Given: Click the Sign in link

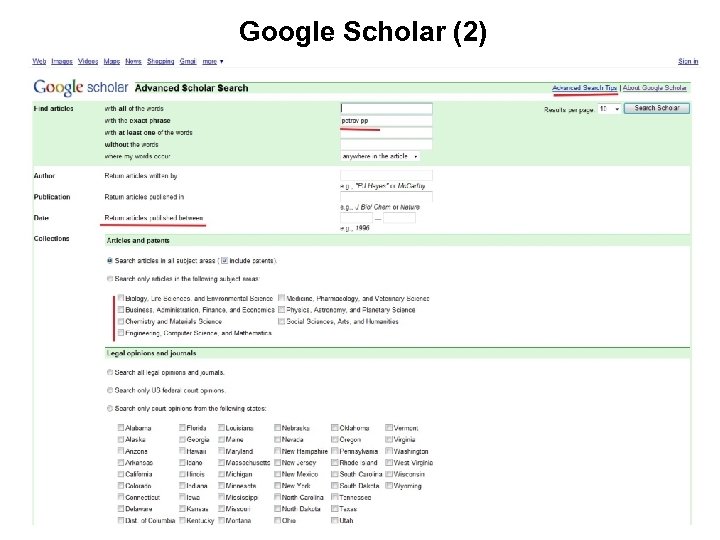Looking at the screenshot, I should [x=688, y=62].
